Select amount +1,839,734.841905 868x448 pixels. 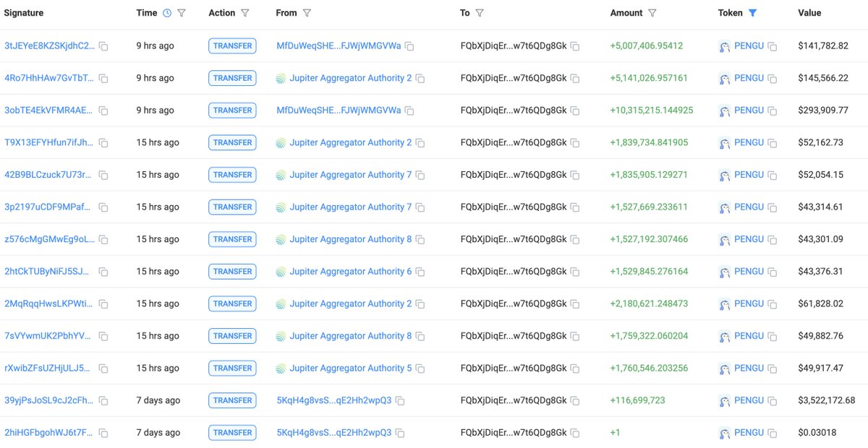click(x=650, y=142)
